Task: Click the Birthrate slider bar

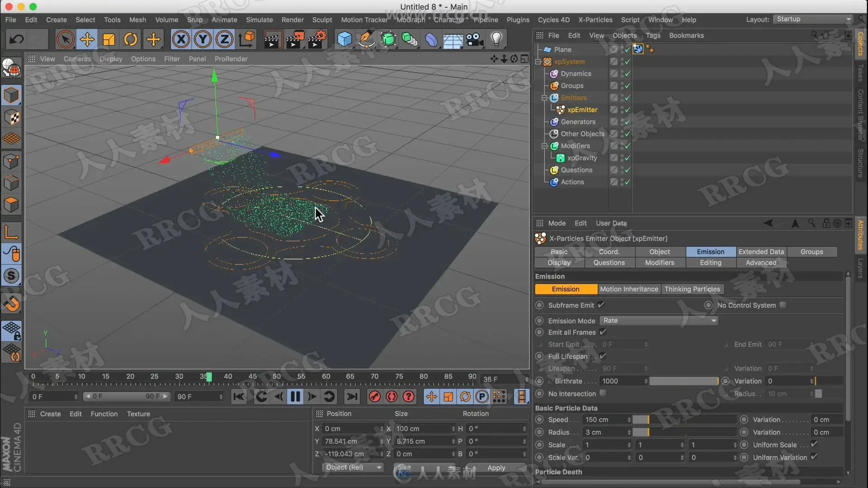Action: (x=683, y=381)
